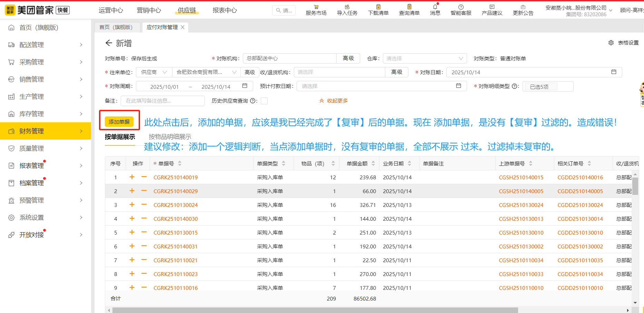Click the 表格设置 gear icon
Screen dimensions: 644x313
tap(611, 43)
